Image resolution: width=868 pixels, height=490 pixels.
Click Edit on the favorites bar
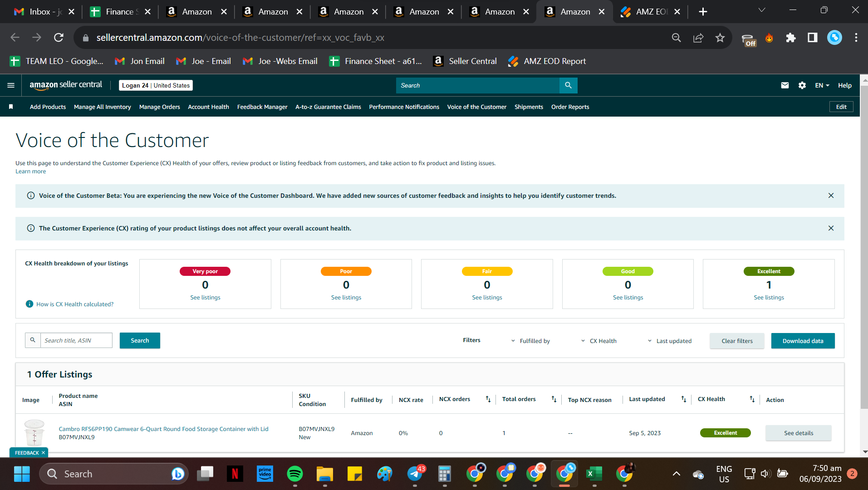841,107
